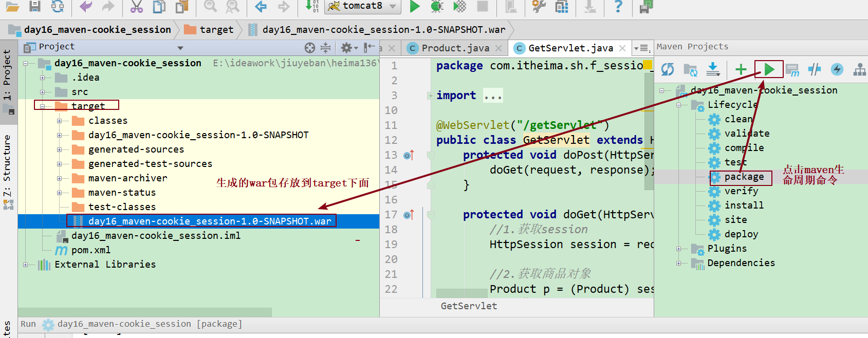868x338 pixels.
Task: Click Maven Download Sources icon
Action: pyautogui.click(x=713, y=69)
